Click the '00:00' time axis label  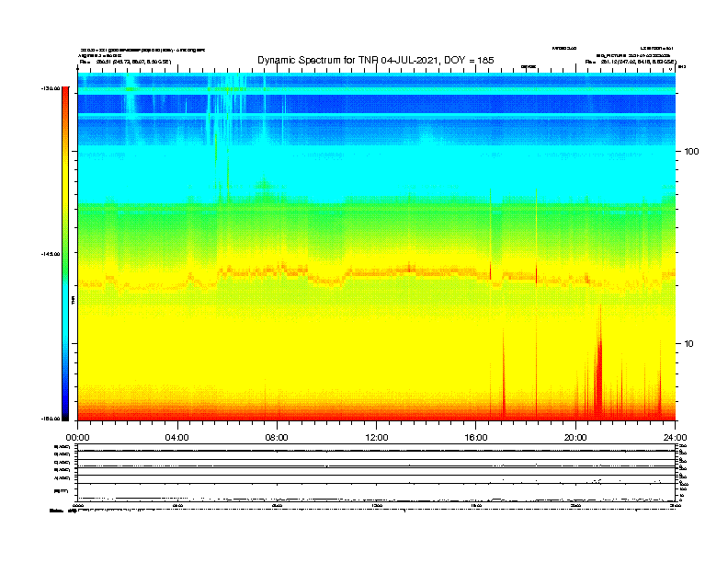(x=77, y=438)
